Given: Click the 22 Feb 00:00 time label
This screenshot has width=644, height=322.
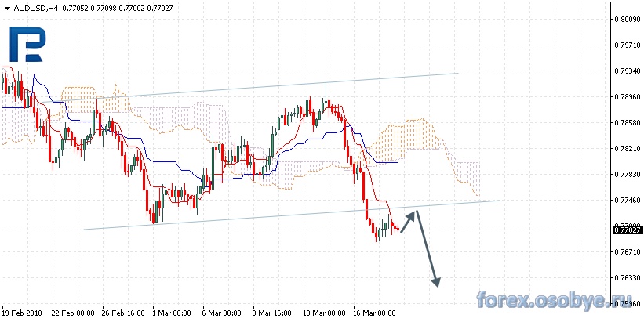Looking at the screenshot, I should point(73,313).
